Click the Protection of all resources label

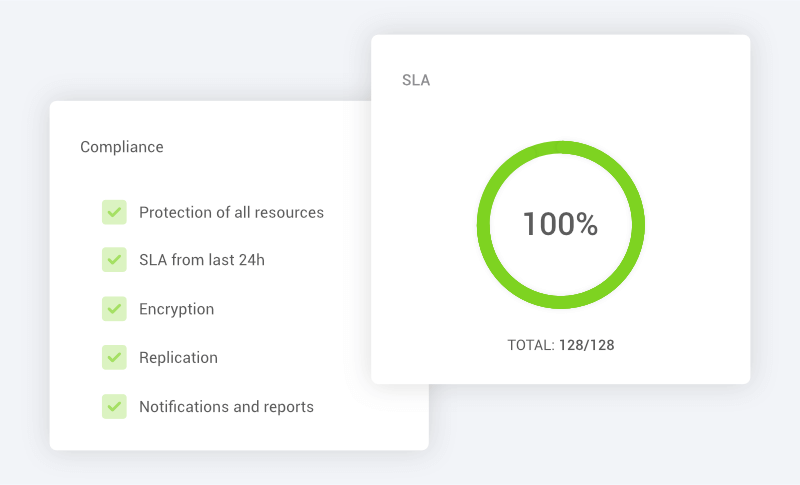pyautogui.click(x=231, y=212)
